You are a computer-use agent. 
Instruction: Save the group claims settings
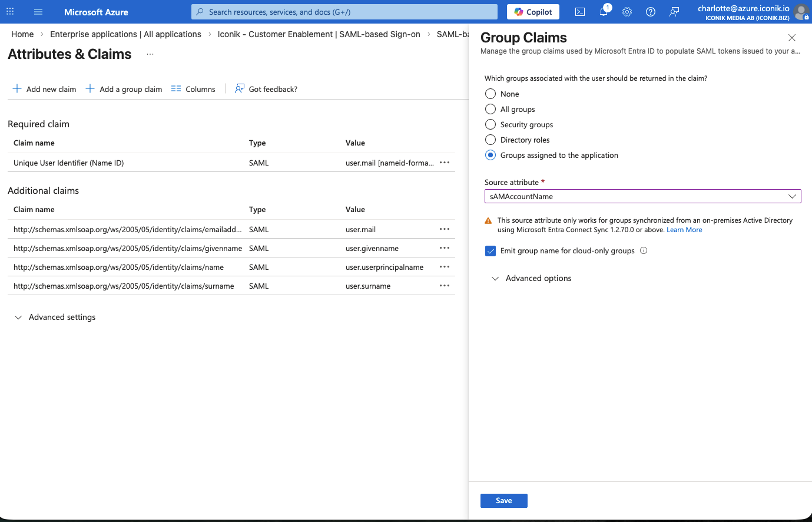click(503, 500)
